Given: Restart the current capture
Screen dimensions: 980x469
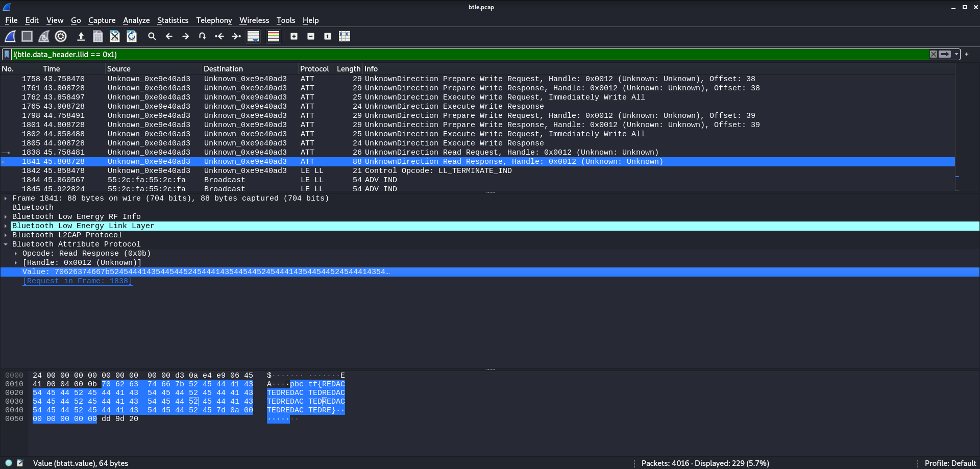Looking at the screenshot, I should 44,36.
